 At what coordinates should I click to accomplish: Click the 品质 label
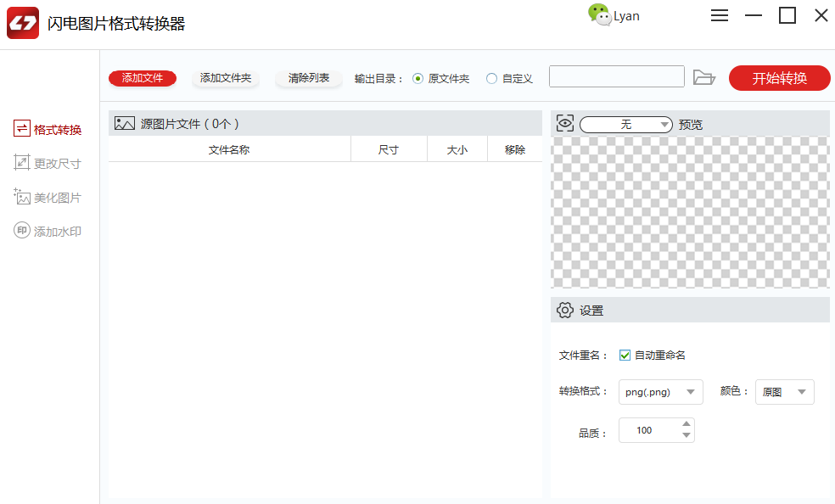pyautogui.click(x=592, y=434)
